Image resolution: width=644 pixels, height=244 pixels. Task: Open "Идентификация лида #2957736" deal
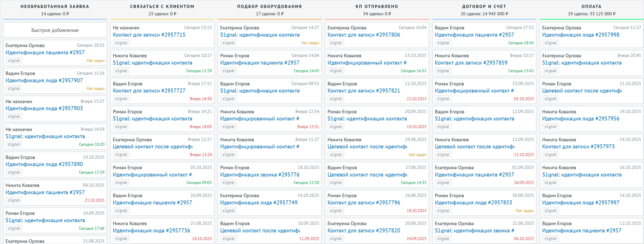point(152,230)
